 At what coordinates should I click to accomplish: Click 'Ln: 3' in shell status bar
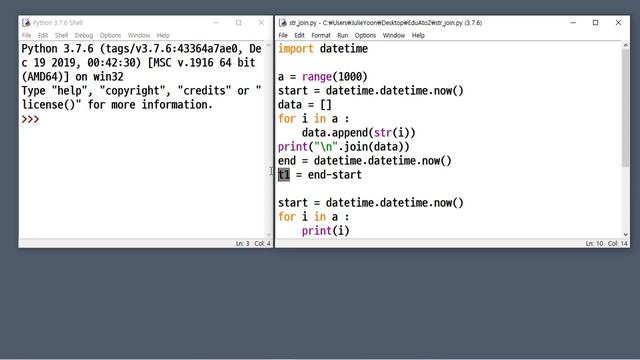[242, 244]
